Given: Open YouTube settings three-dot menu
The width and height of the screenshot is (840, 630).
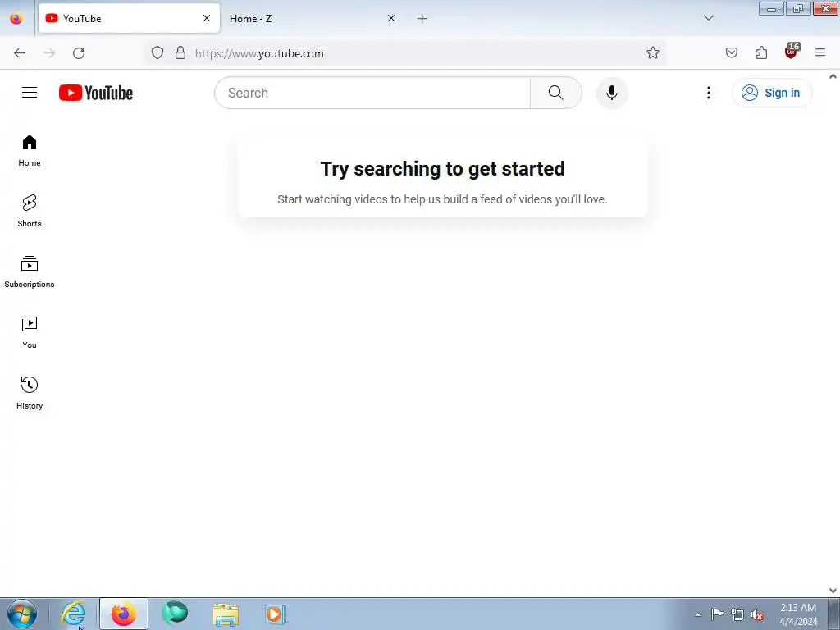Looking at the screenshot, I should coord(708,93).
